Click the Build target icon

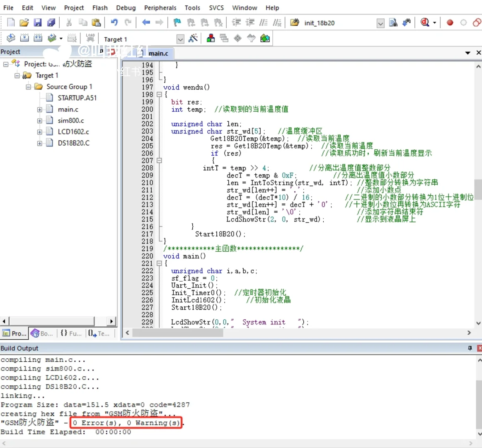point(24,38)
